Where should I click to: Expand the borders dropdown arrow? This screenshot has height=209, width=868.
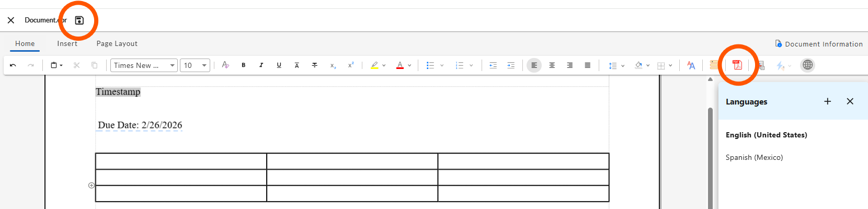pyautogui.click(x=670, y=65)
